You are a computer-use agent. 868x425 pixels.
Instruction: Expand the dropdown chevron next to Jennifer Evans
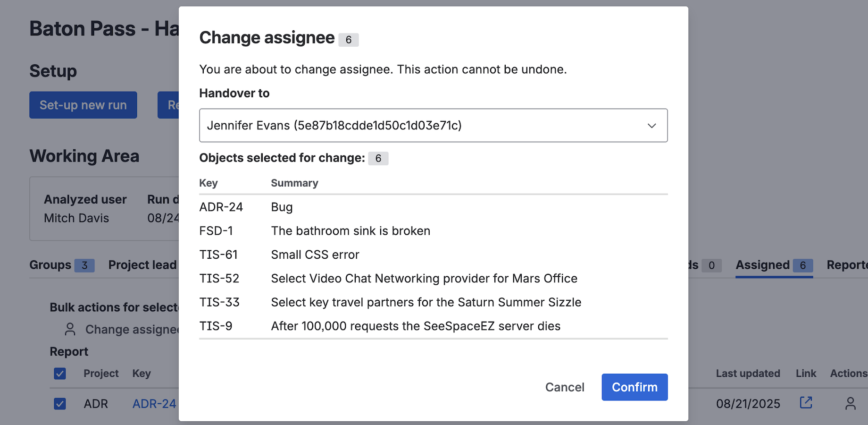(x=651, y=126)
